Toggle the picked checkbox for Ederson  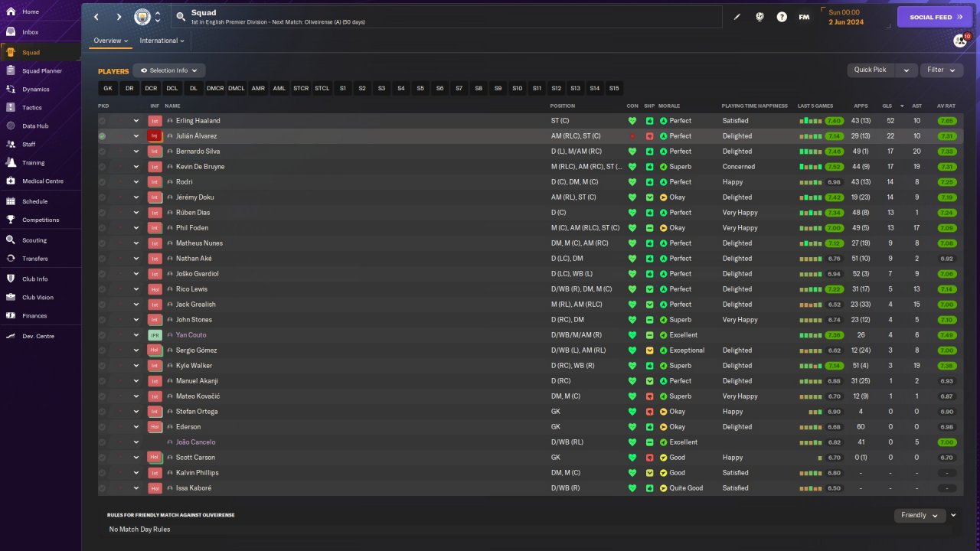pyautogui.click(x=103, y=427)
